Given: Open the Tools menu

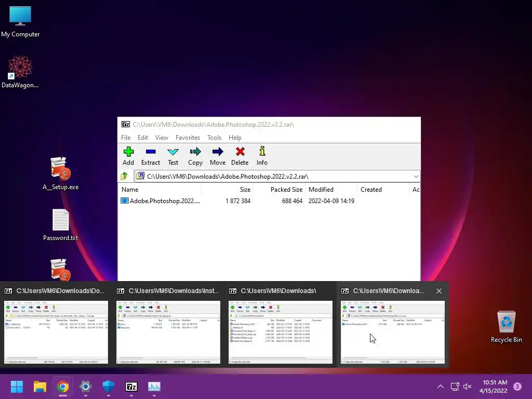Looking at the screenshot, I should click(x=214, y=137).
